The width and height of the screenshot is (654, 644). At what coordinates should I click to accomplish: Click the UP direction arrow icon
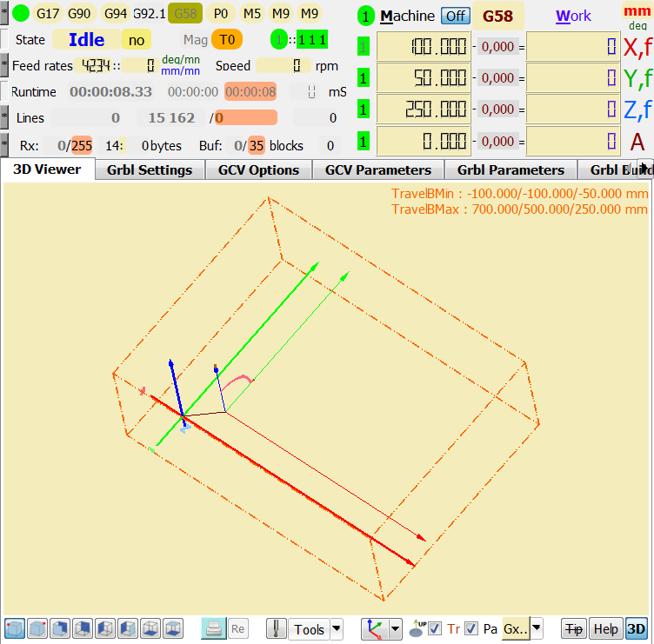[x=417, y=628]
